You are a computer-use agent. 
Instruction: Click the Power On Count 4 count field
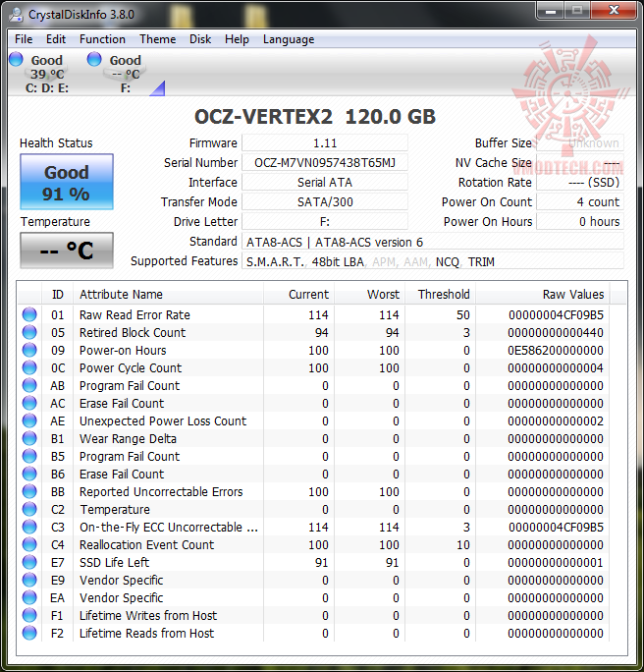click(x=580, y=201)
